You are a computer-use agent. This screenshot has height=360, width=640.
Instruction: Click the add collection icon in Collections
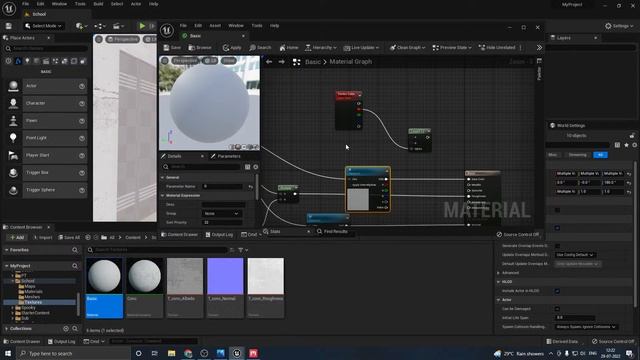coord(66,329)
